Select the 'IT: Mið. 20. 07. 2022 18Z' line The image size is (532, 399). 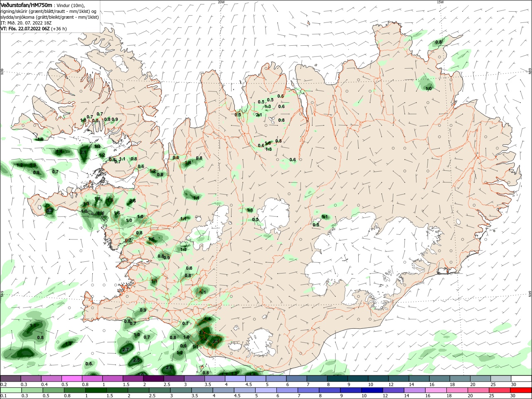[x=26, y=23]
